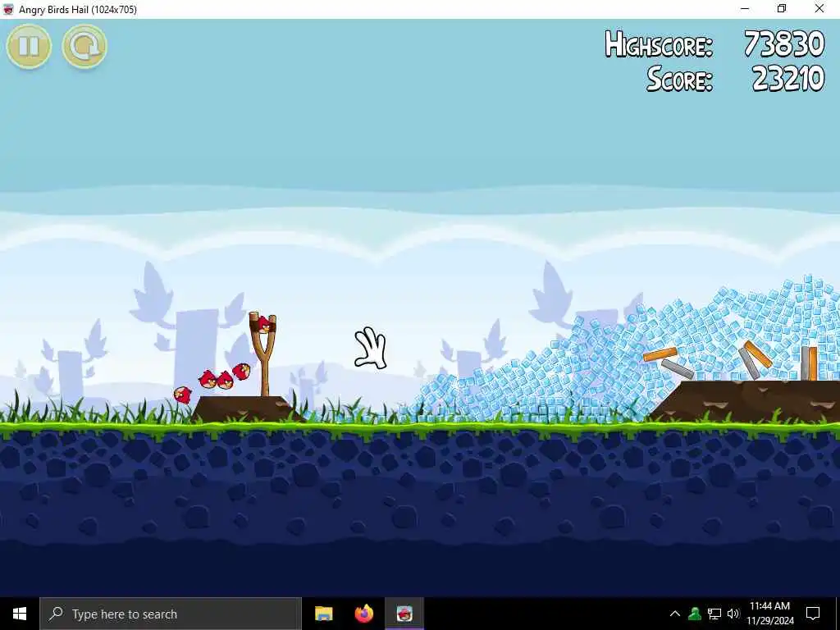
Task: Click the green user tray icon
Action: pos(695,614)
